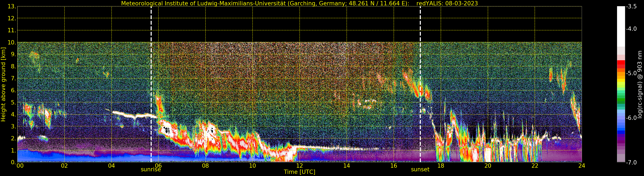Click the white dashed sunrise marker line
The height and width of the screenshot is (176, 644).
point(151,84)
